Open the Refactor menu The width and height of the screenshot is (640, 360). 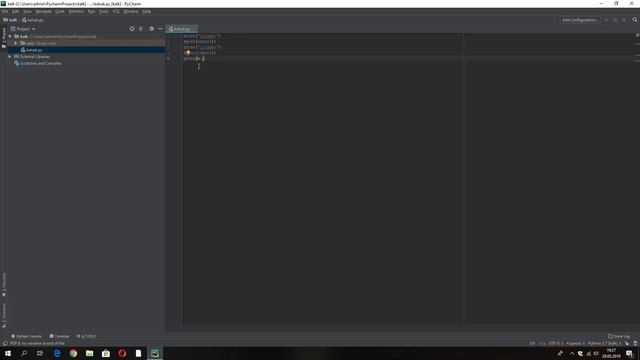pos(76,11)
